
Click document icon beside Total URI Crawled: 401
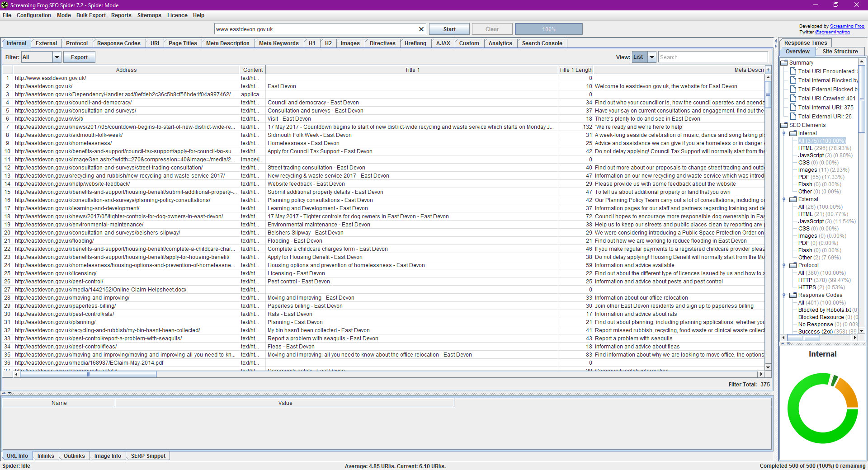(x=793, y=99)
